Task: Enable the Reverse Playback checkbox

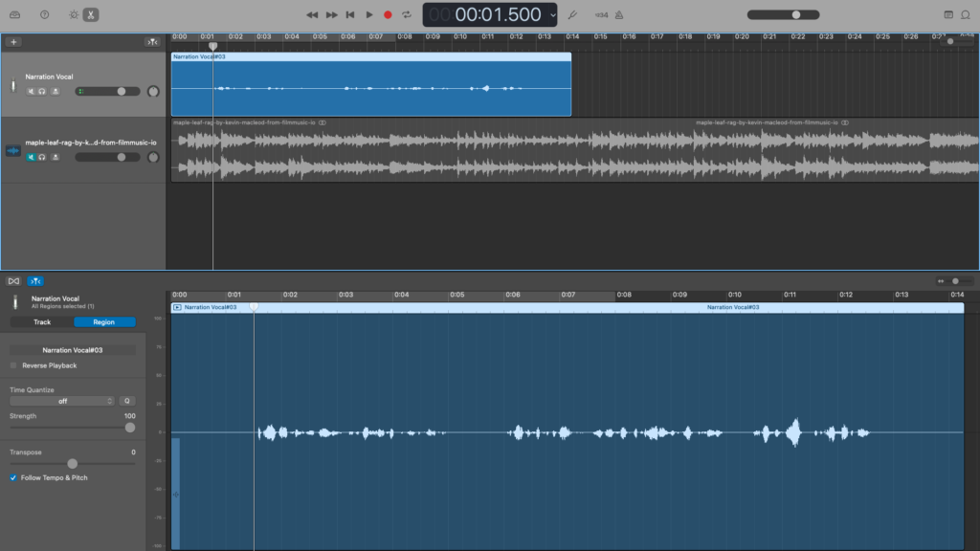Action: (13, 365)
